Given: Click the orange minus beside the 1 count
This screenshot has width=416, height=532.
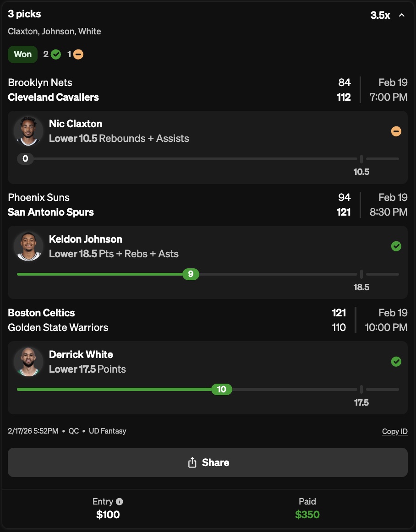Looking at the screenshot, I should [x=78, y=54].
